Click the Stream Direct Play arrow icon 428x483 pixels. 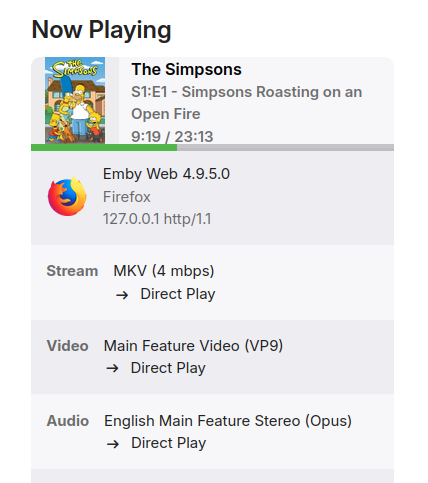[122, 295]
